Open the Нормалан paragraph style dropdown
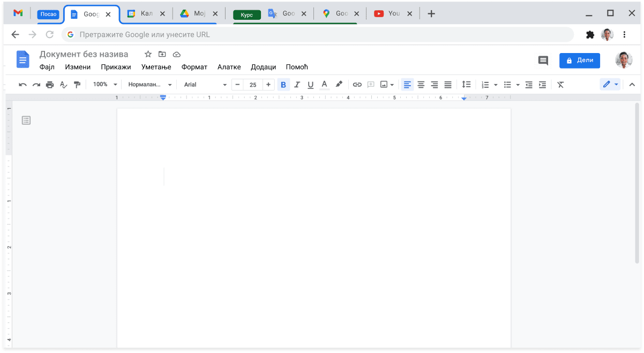This screenshot has height=353, width=644. [150, 85]
